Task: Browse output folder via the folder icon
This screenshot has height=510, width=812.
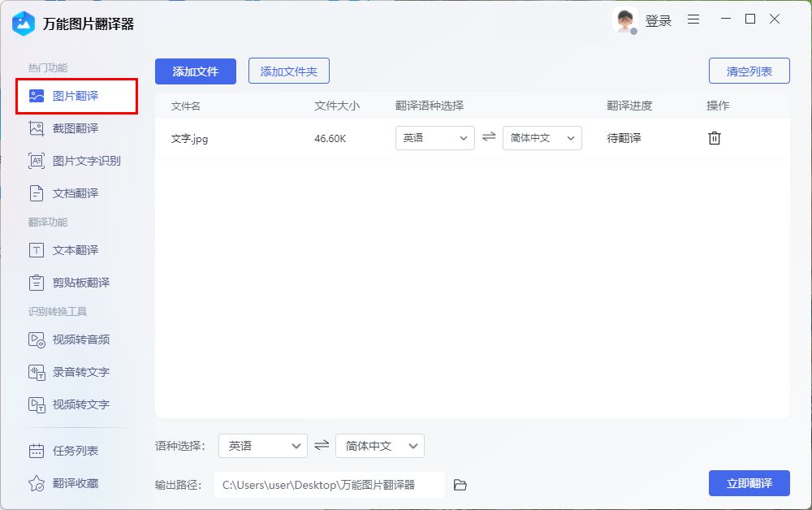Action: (x=460, y=484)
